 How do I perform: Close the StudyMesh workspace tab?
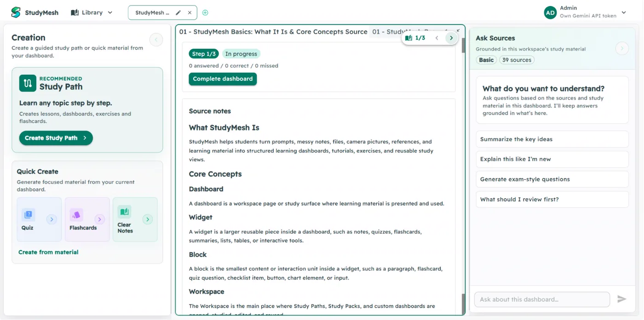190,13
